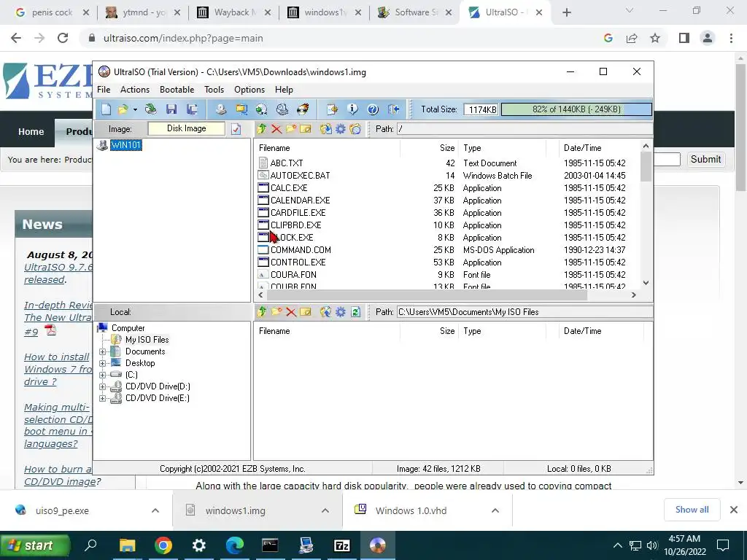Open the 7-Zip icon in the taskbar
This screenshot has height=560, width=747.
[x=341, y=545]
